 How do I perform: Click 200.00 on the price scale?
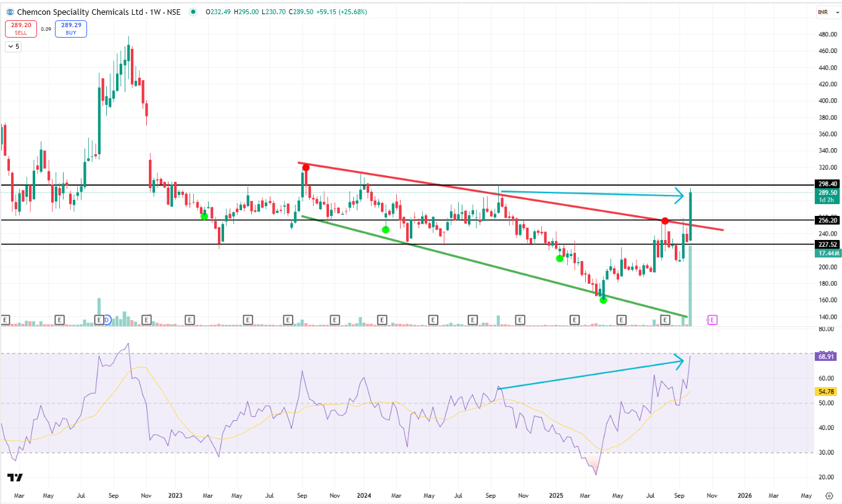(827, 268)
